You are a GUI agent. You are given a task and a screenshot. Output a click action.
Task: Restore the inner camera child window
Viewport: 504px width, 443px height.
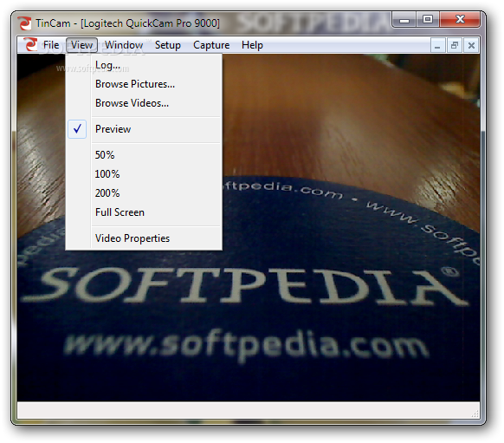click(455, 45)
